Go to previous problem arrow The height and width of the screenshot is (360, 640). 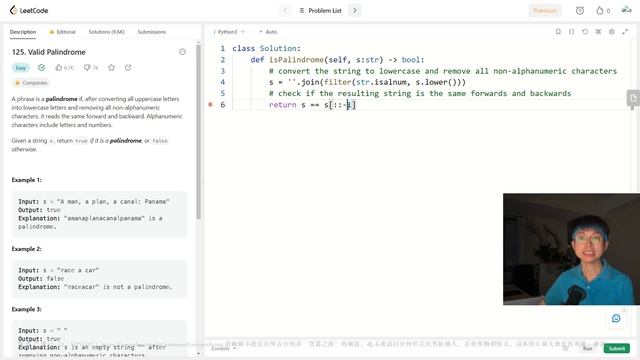pyautogui.click(x=285, y=11)
